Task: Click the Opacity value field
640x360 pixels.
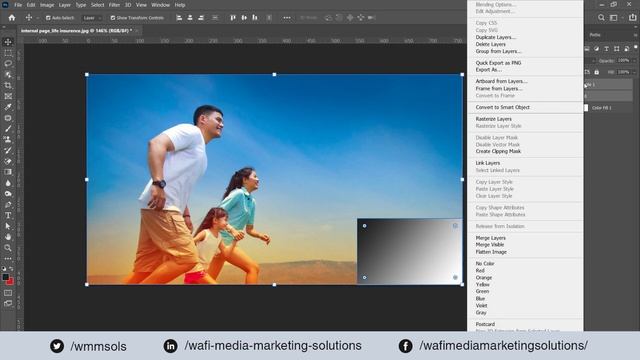Action: coord(623,60)
